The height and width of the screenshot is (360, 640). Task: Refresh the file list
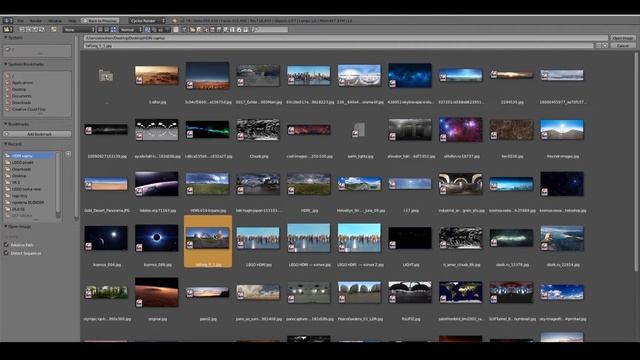pos(42,29)
